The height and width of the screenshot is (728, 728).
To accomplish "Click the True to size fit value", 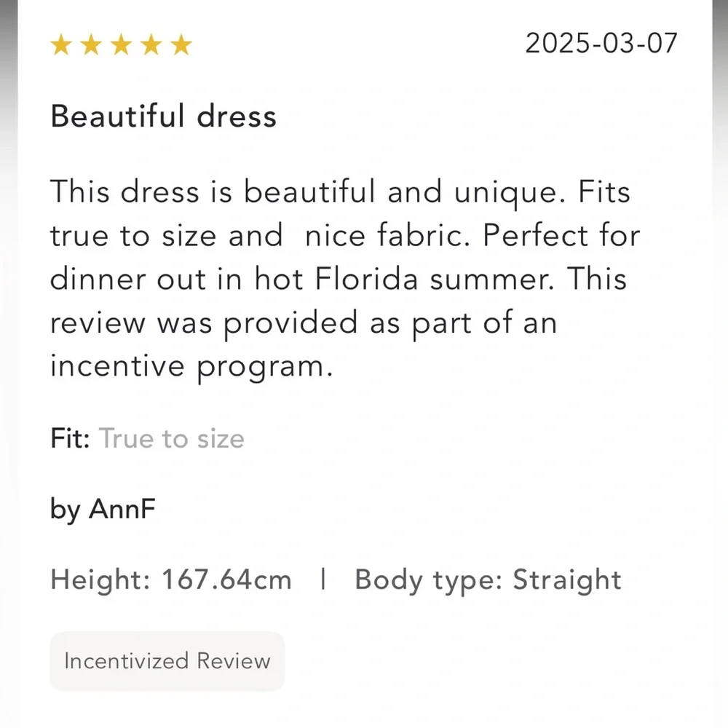I will pos(172,438).
